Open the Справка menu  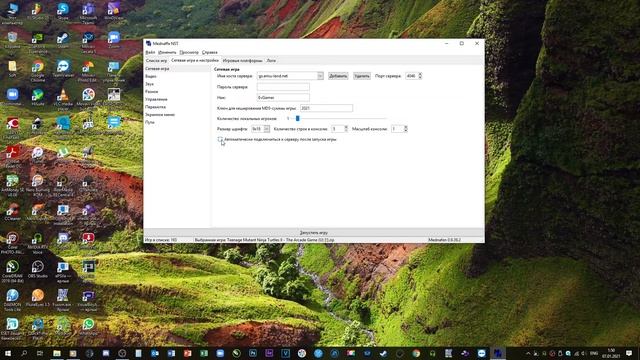point(210,52)
